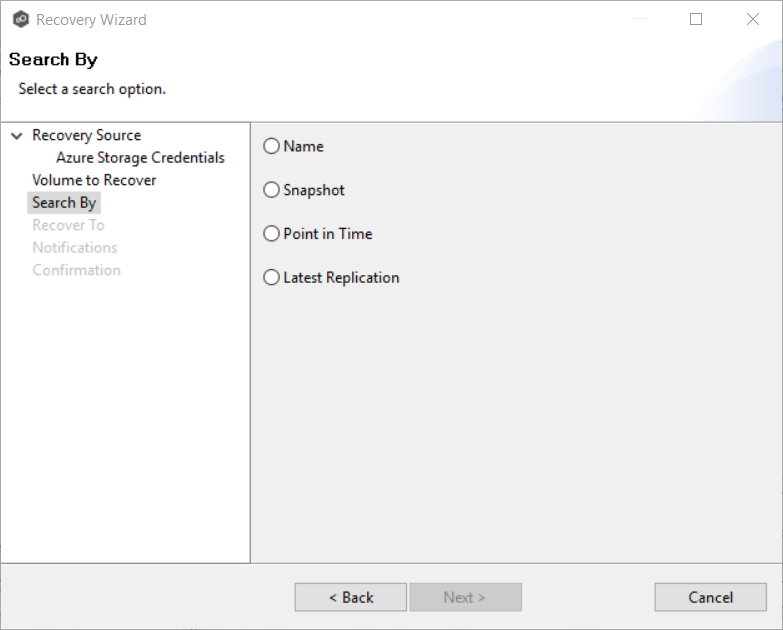Enable the Point in Time option
This screenshot has height=630, width=783.
pyautogui.click(x=272, y=234)
